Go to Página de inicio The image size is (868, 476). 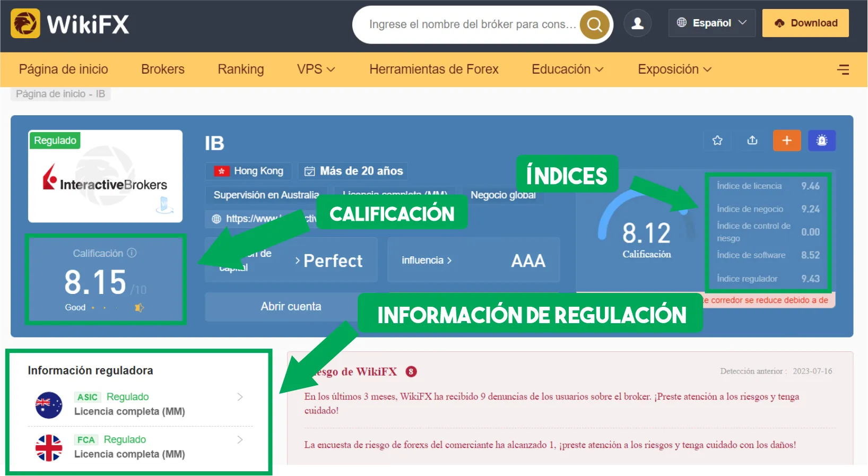point(64,70)
